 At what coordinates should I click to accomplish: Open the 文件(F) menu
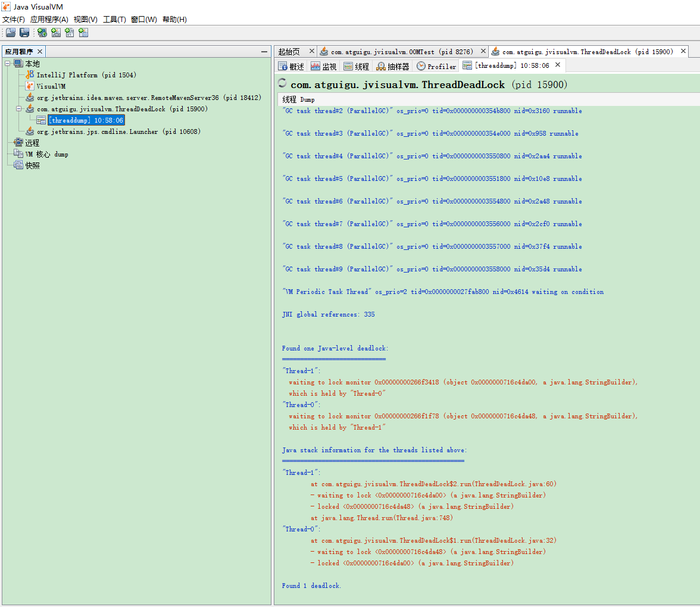pos(13,19)
